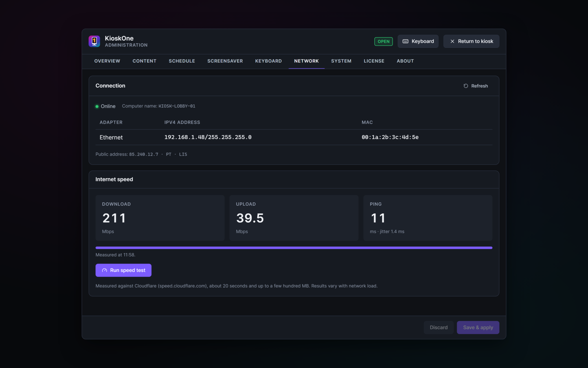This screenshot has width=588, height=368.
Task: Click the MAC address 00:1a:2b:3c:4d:5e
Action: [390, 137]
